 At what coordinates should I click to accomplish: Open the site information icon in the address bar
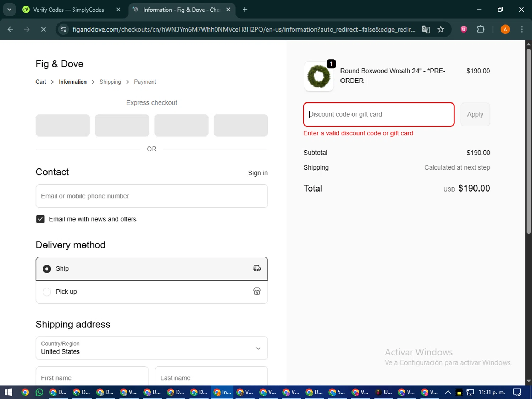63,29
